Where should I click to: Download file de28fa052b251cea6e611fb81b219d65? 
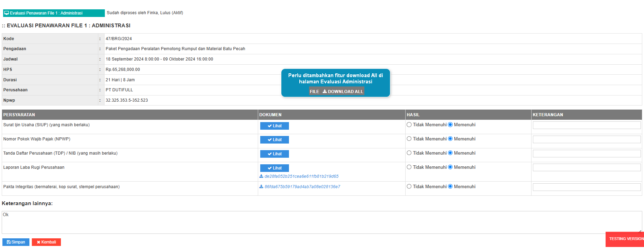[301, 176]
